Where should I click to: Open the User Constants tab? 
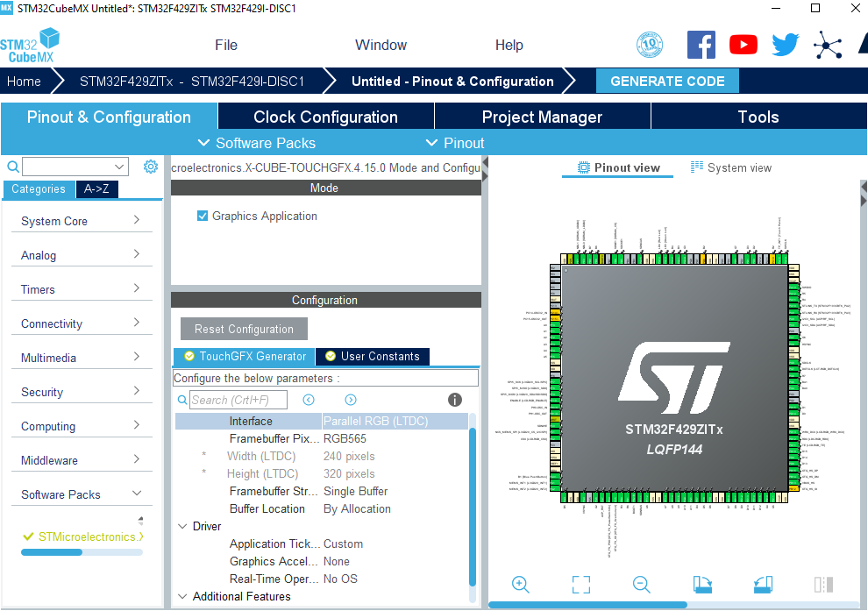(373, 357)
